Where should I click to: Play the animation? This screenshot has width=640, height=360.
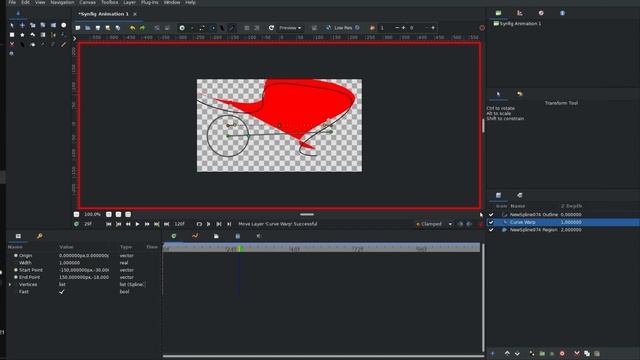137,224
